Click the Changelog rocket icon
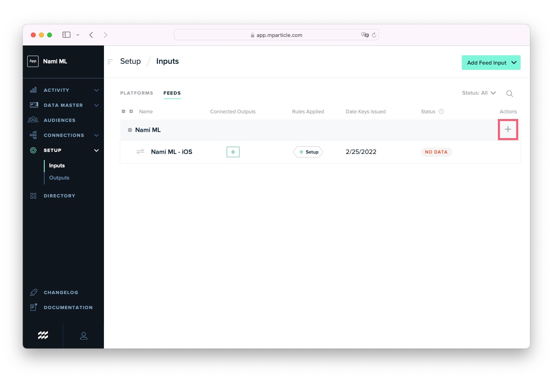Screen dimensions: 558x392 (34, 292)
